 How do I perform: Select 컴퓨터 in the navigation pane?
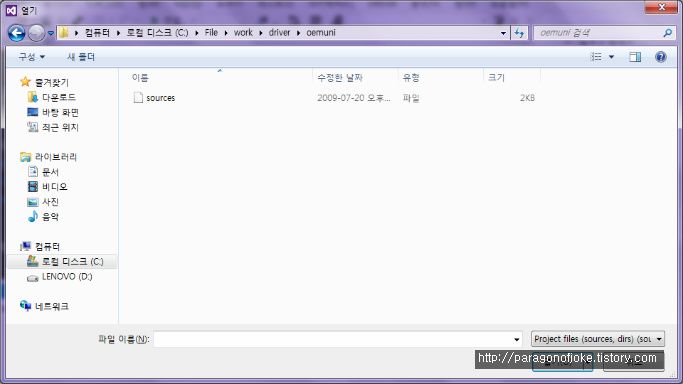[x=47, y=246]
